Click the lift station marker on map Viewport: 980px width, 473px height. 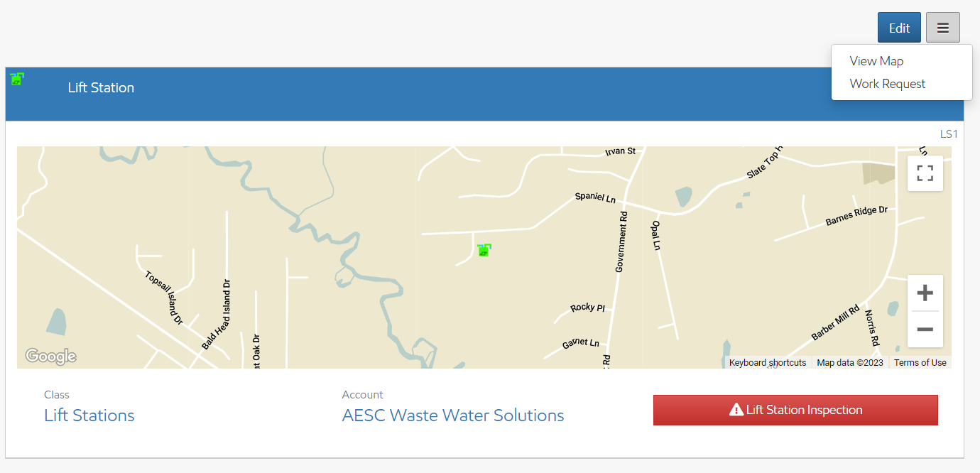484,249
